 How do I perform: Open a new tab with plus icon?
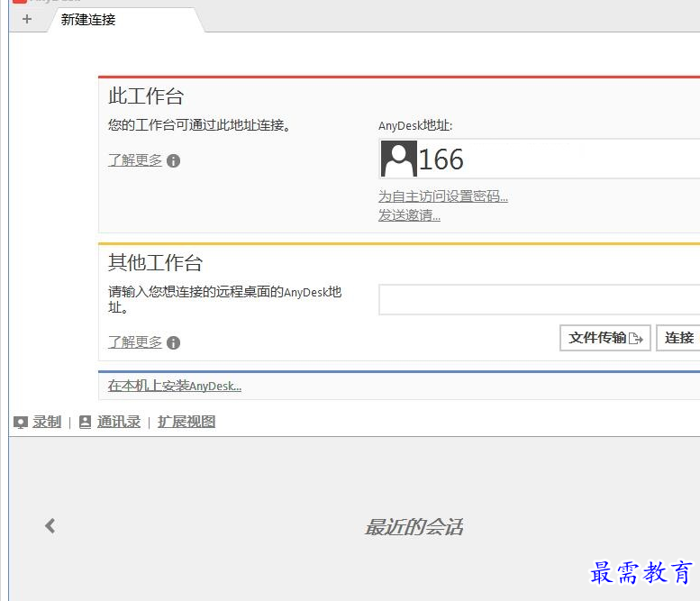tap(27, 19)
